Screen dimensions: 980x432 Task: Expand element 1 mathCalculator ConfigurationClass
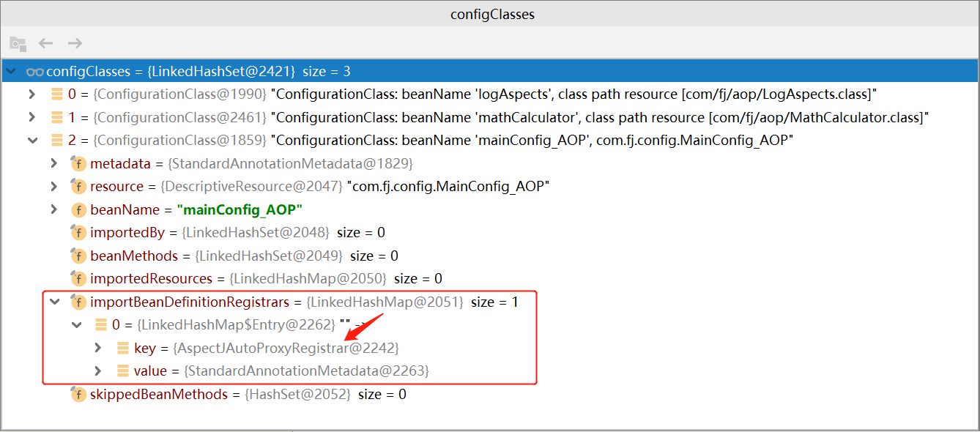[31, 117]
